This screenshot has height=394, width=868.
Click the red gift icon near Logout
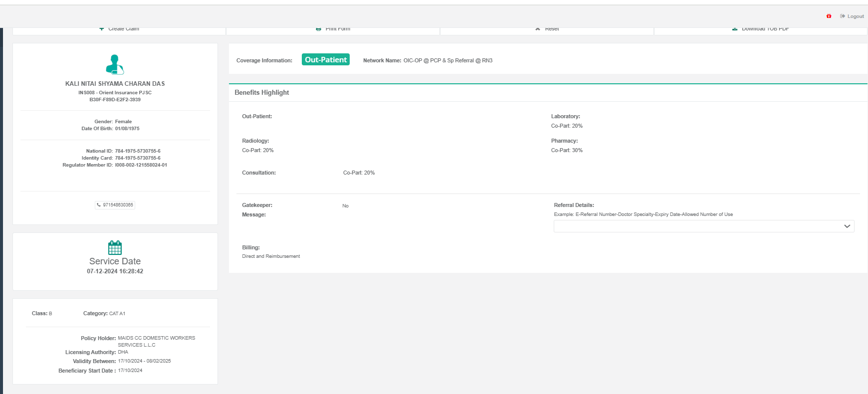[x=829, y=16]
